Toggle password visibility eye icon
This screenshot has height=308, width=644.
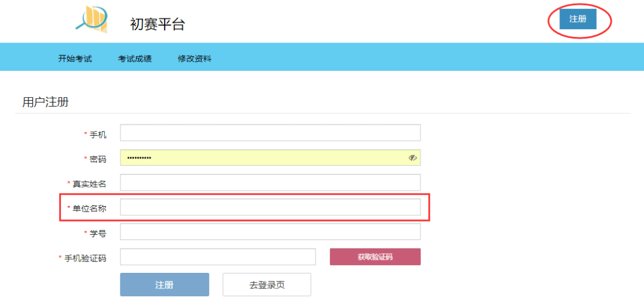point(413,158)
